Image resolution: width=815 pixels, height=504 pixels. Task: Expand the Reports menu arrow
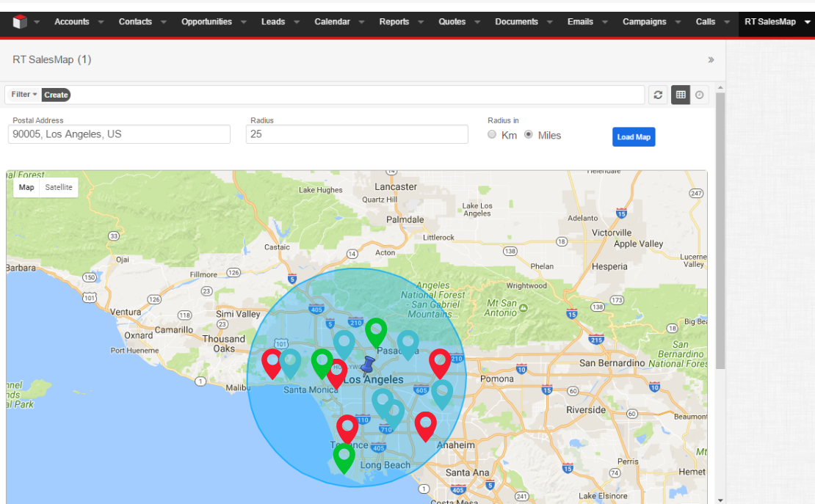pyautogui.click(x=421, y=22)
